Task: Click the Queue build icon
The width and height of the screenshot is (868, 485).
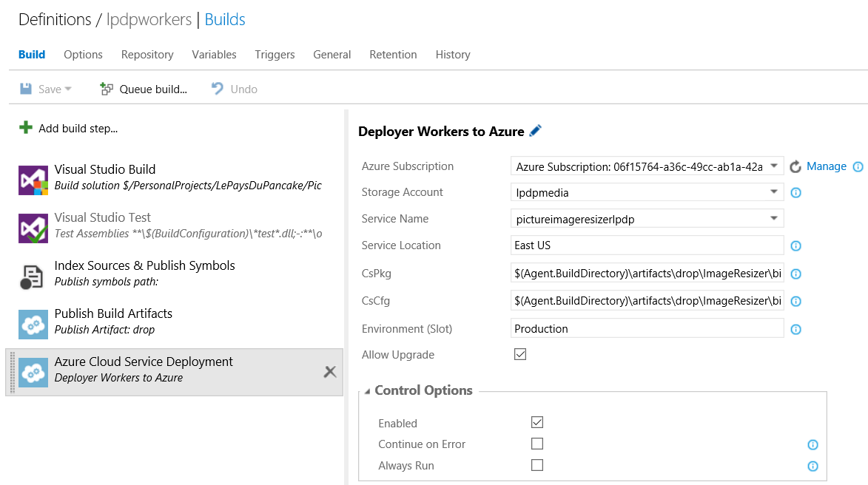Action: (107, 89)
